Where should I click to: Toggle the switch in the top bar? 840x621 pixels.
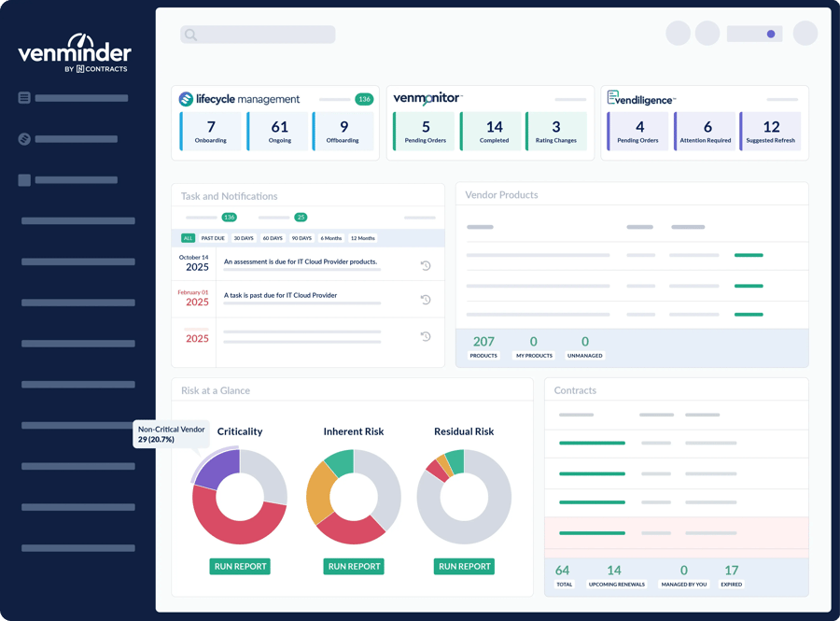(x=755, y=34)
